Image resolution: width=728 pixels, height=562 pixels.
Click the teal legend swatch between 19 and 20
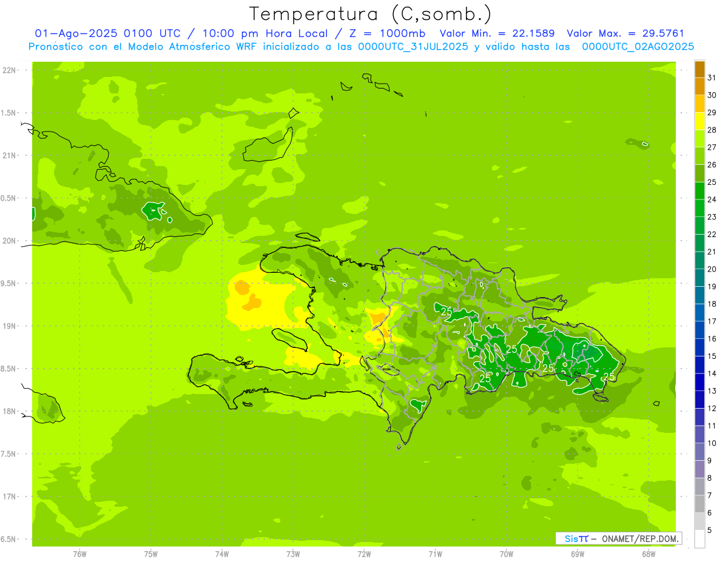tap(699, 278)
